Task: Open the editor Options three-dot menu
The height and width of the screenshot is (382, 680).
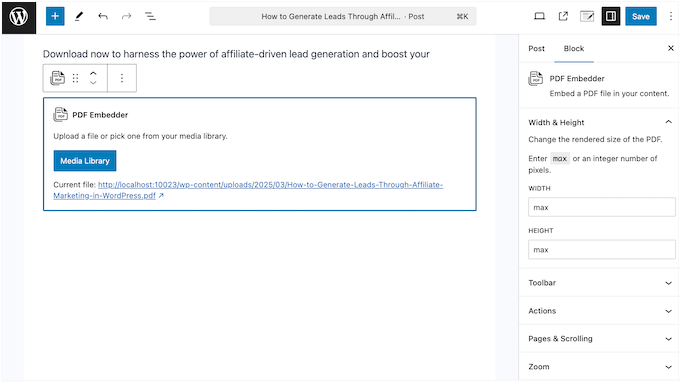Action: 670,16
